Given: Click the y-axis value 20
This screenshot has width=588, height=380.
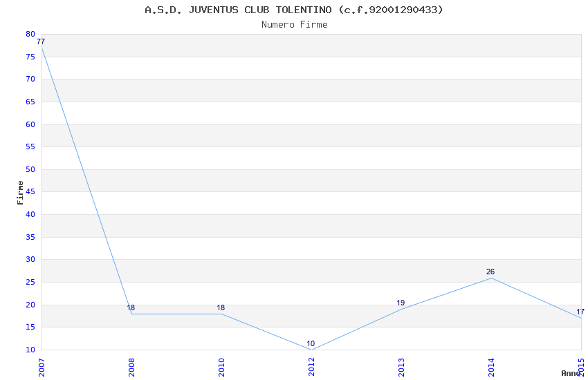Looking at the screenshot, I should (30, 305).
